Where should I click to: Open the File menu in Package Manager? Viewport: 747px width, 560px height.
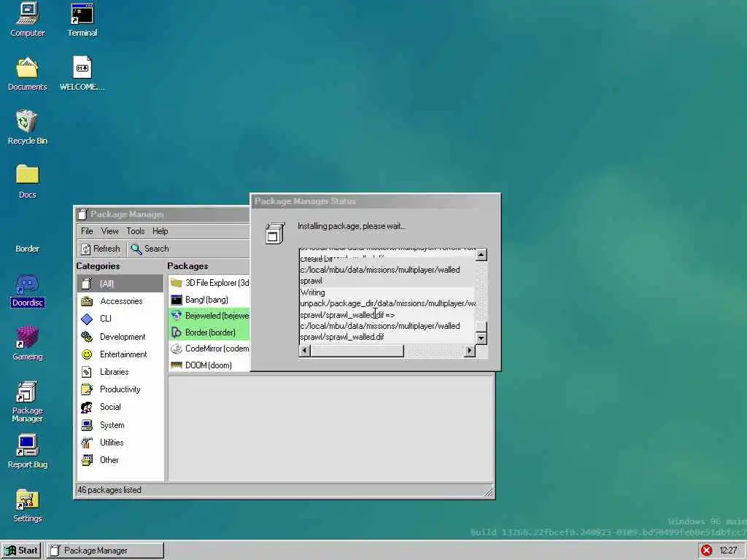(x=88, y=231)
